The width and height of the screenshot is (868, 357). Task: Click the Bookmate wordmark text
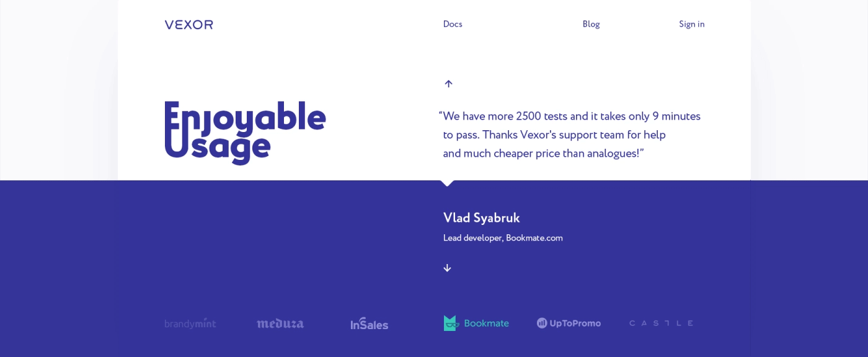pyautogui.click(x=486, y=323)
